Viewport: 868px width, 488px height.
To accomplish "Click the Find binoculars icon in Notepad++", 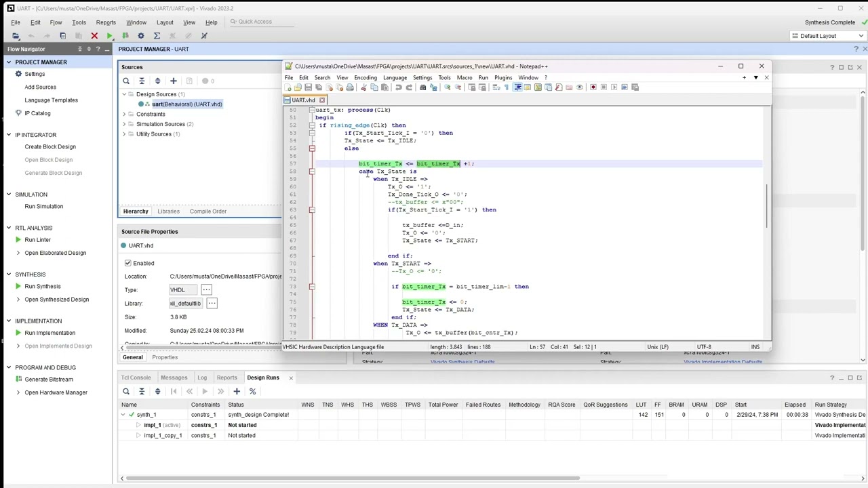I will click(423, 87).
